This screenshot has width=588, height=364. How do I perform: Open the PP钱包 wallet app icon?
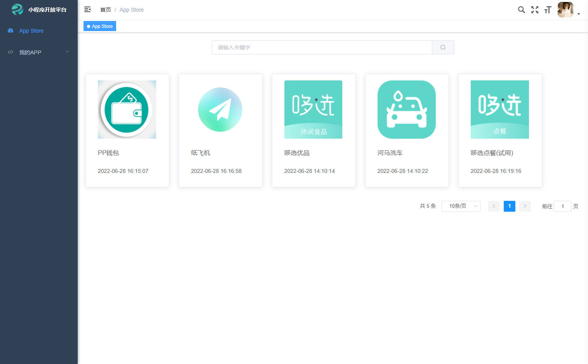(x=127, y=110)
